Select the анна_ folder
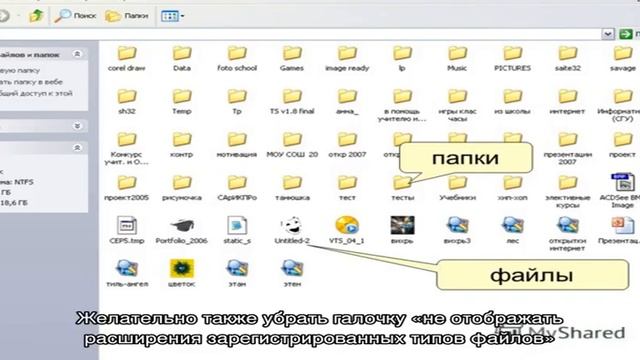640x360 pixels. pos(347,102)
